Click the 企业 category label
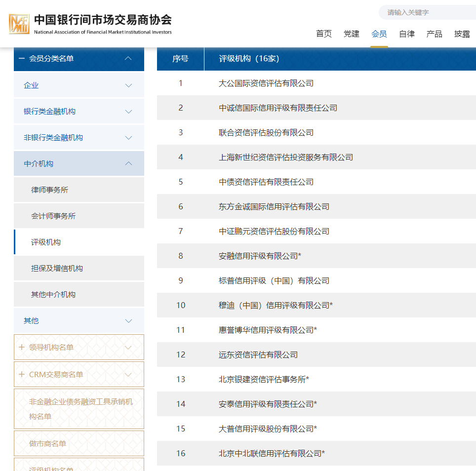The height and width of the screenshot is (471, 476). point(31,85)
